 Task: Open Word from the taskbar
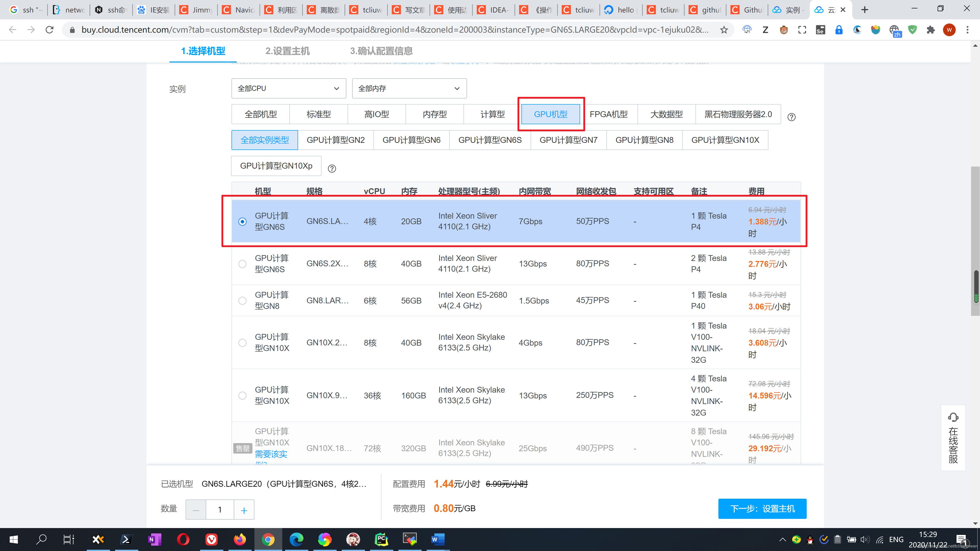[438, 539]
